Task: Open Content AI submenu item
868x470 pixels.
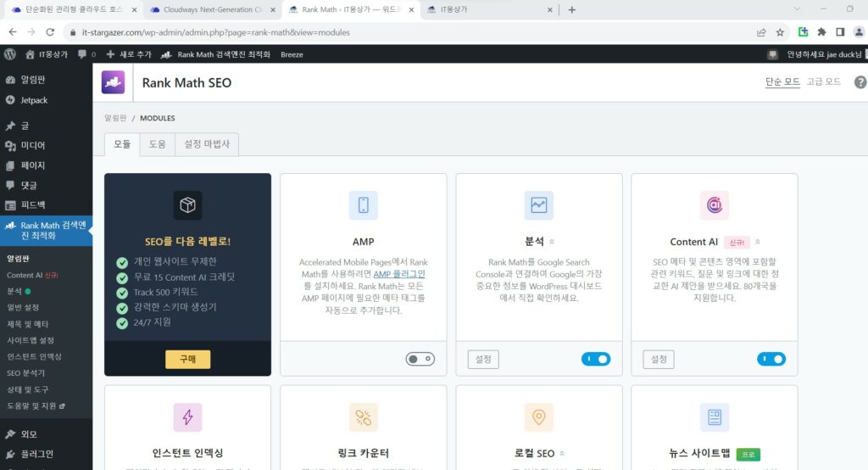Action: click(x=32, y=275)
